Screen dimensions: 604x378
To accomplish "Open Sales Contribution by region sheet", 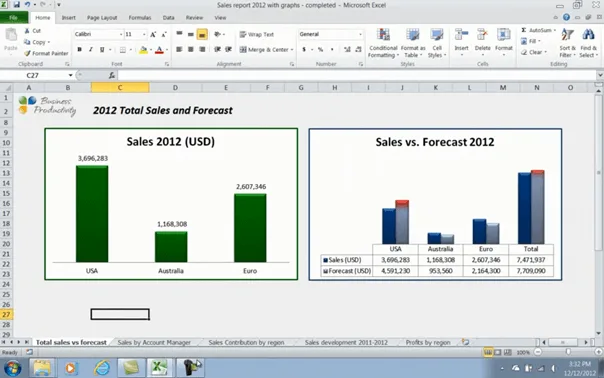I will point(247,342).
